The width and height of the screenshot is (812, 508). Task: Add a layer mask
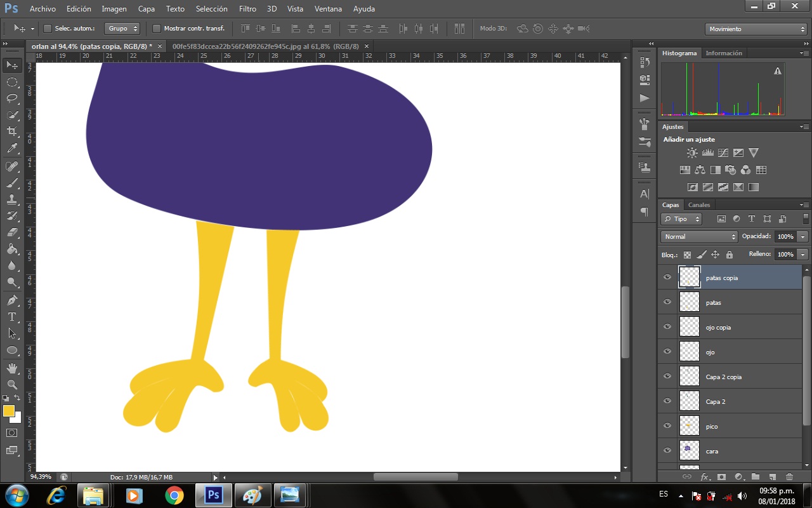point(721,476)
